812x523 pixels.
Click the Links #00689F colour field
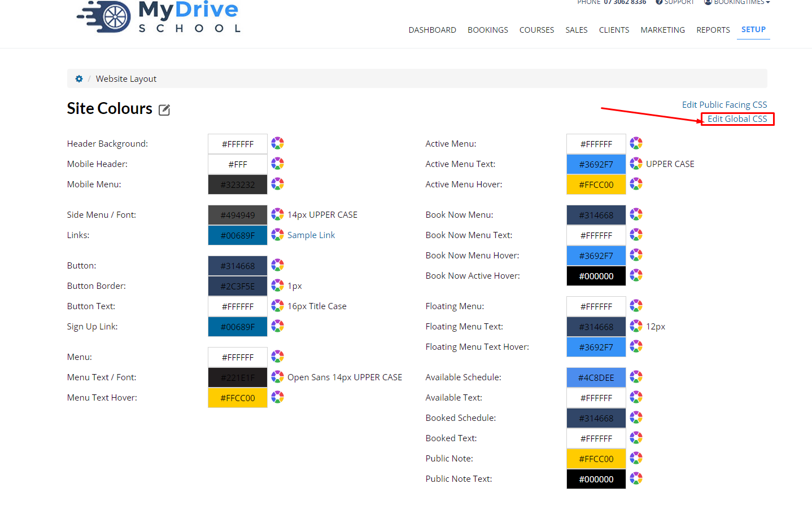238,235
